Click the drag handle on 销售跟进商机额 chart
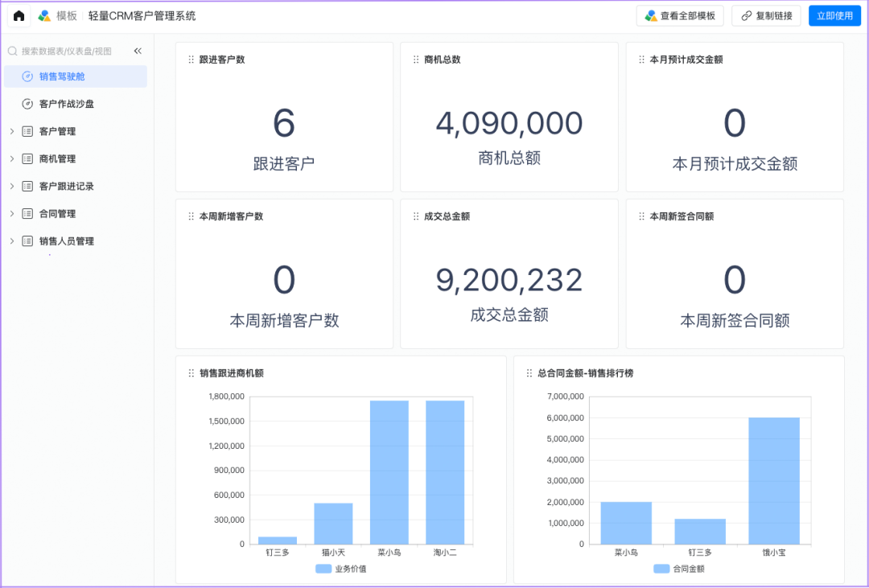Image resolution: width=869 pixels, height=588 pixels. [x=191, y=373]
